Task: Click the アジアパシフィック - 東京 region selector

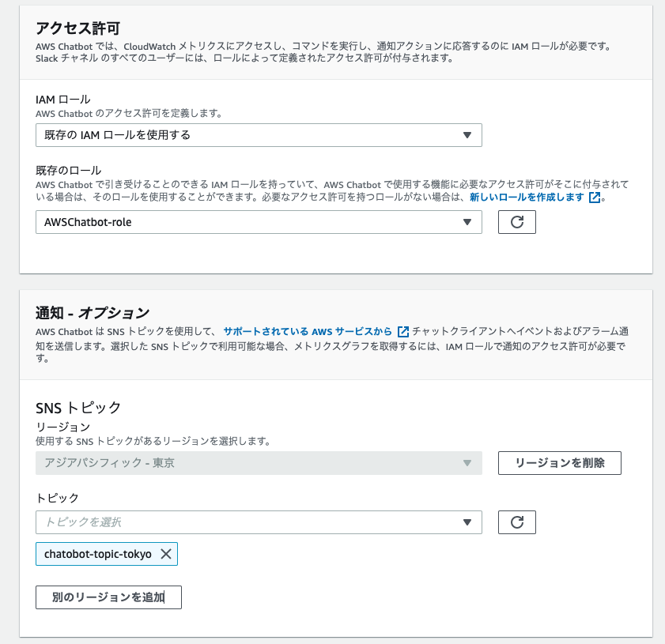Action: tap(257, 463)
